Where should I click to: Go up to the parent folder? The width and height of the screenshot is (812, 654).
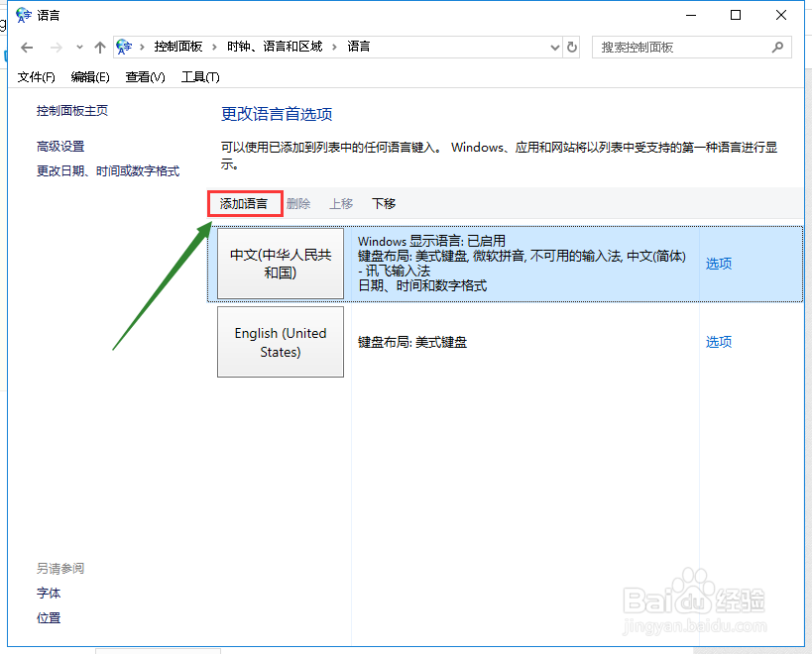pyautogui.click(x=99, y=47)
